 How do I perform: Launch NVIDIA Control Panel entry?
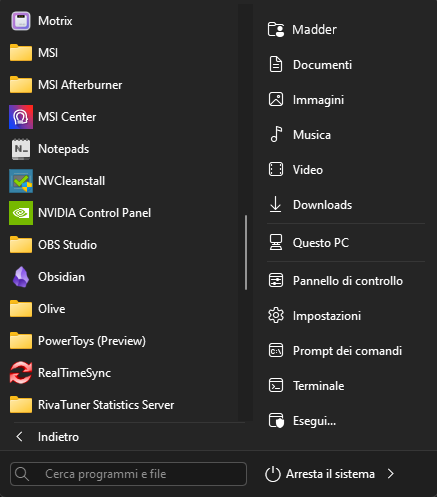[x=123, y=213]
